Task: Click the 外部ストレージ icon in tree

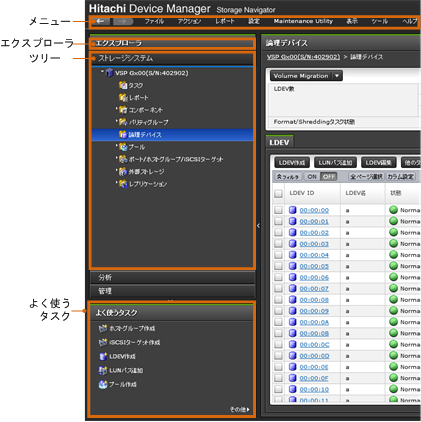Action: pos(123,171)
